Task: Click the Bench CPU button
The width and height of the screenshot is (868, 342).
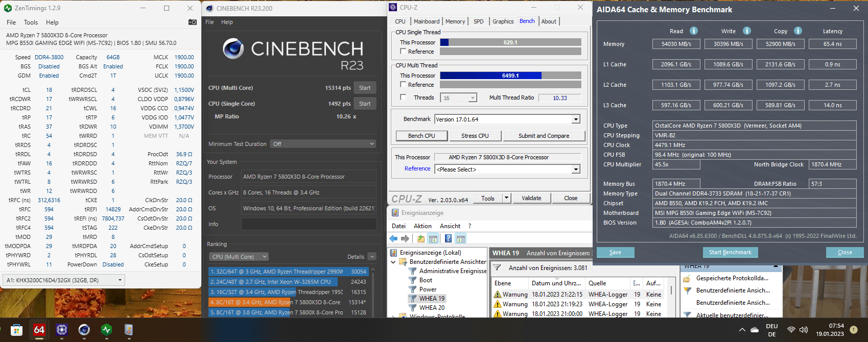Action: point(421,136)
